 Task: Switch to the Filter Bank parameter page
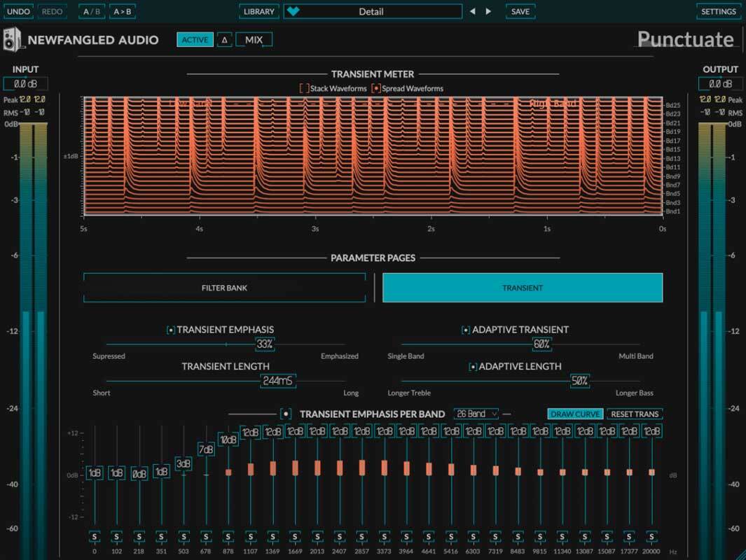click(224, 288)
